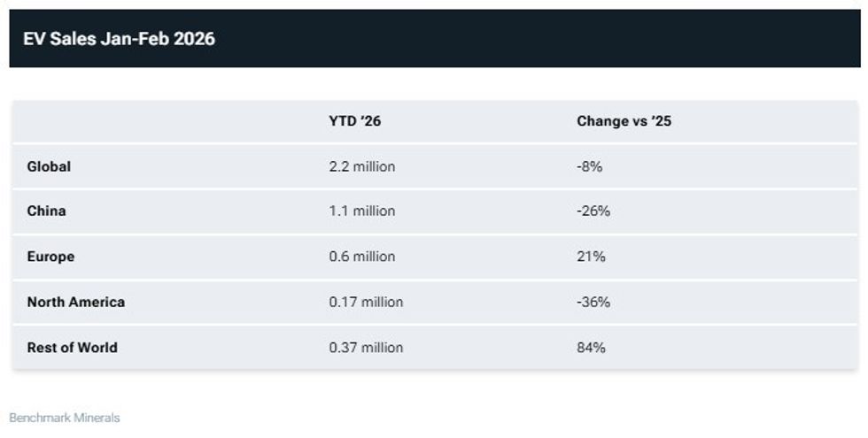Screen dimensions: 868x438
Task: Select the China 1.1 million value
Action: pyautogui.click(x=361, y=211)
